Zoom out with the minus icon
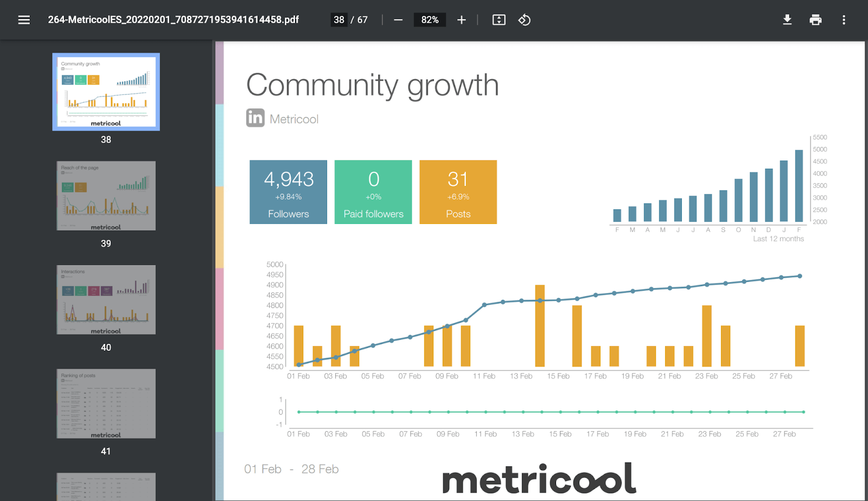 (x=398, y=20)
